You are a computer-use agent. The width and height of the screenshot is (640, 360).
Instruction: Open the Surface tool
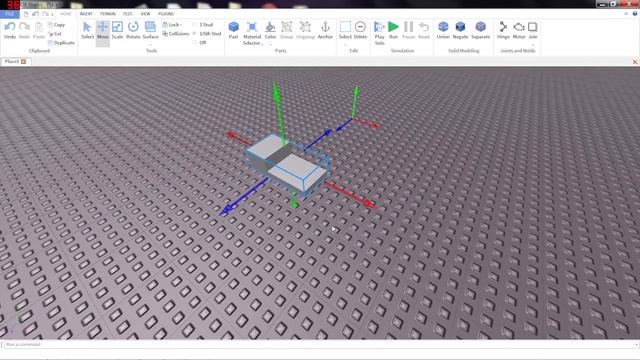tap(150, 31)
